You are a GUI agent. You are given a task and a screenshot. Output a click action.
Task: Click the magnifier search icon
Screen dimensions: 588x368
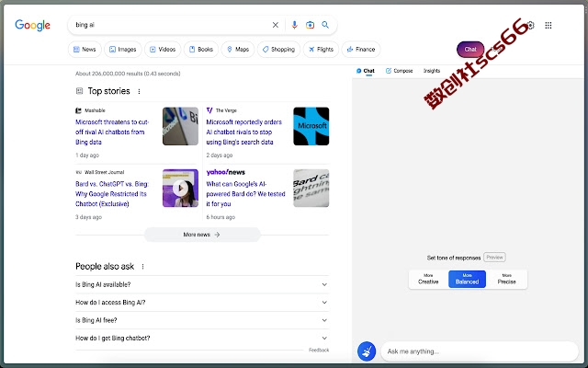pyautogui.click(x=325, y=25)
